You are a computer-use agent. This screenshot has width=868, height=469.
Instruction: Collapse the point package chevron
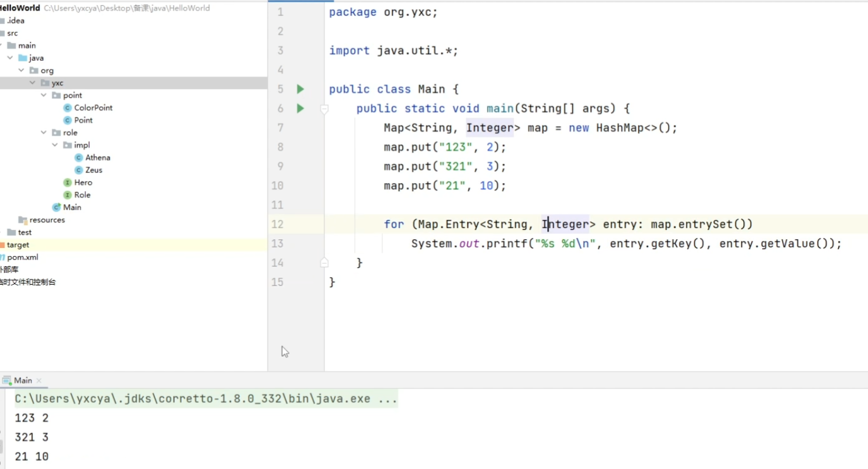(44, 95)
